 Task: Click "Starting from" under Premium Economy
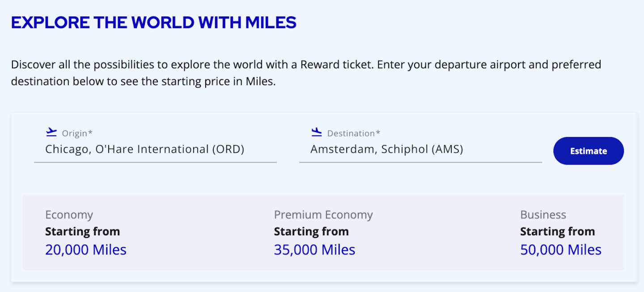(311, 232)
